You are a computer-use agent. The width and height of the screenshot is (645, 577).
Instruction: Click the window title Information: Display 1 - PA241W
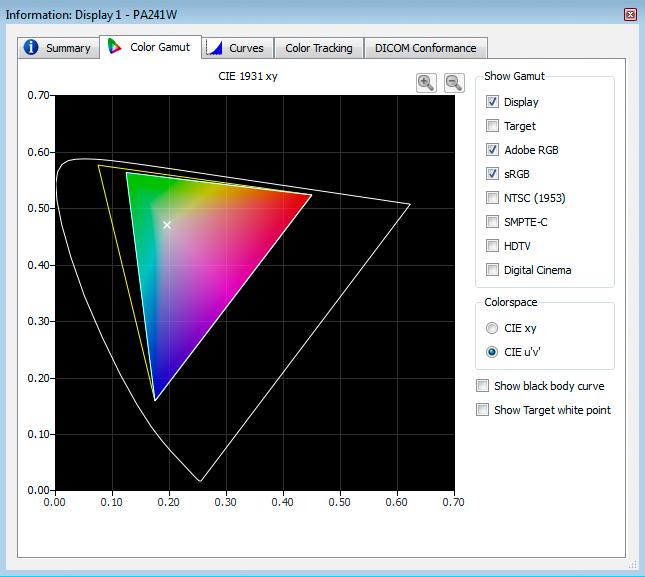[x=91, y=15]
